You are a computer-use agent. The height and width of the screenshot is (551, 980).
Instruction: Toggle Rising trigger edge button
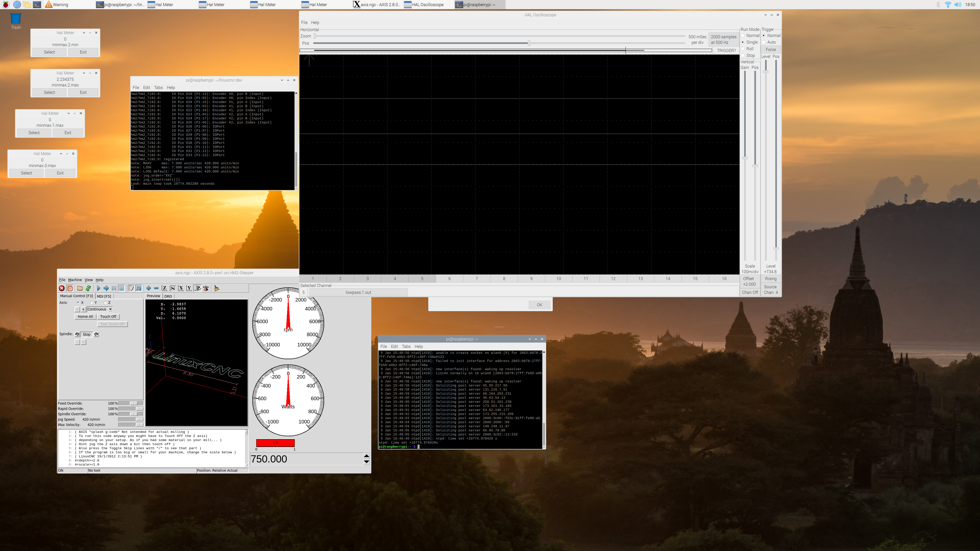771,279
